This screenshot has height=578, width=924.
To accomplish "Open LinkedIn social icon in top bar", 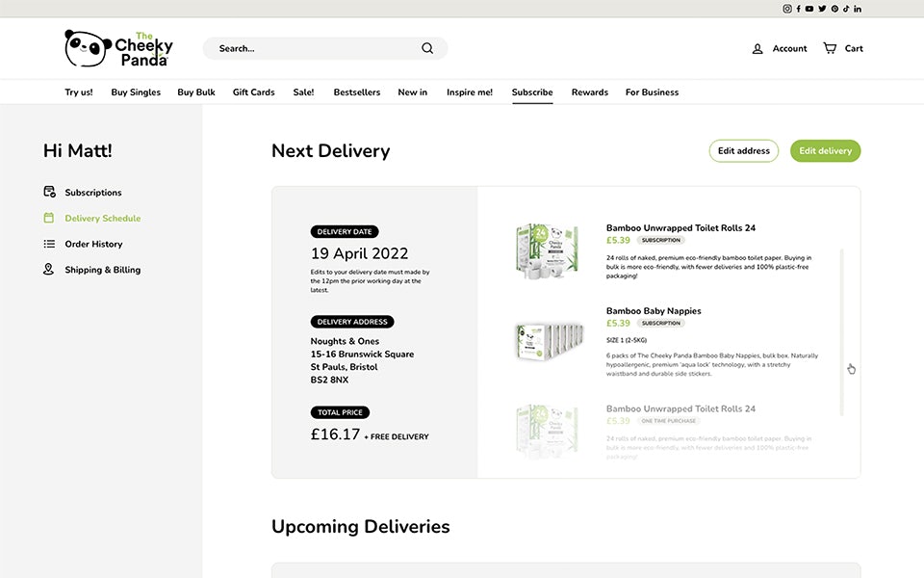I will pos(858,9).
